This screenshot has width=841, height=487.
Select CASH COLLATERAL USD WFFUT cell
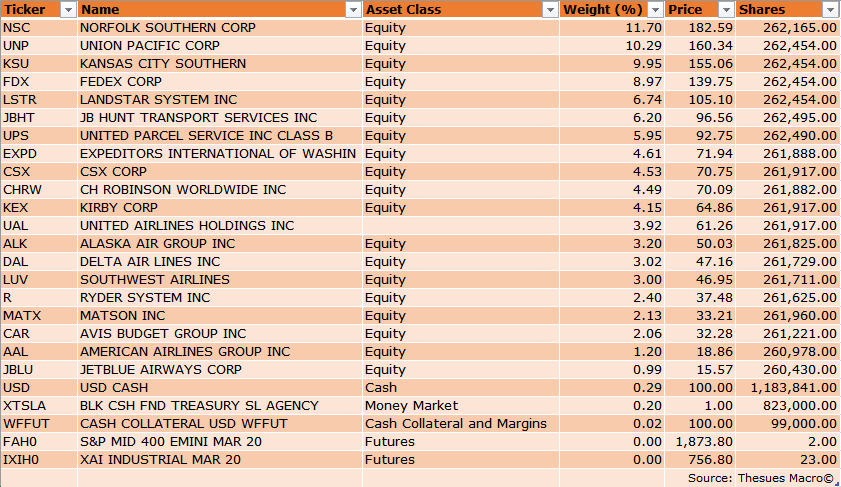[x=220, y=424]
